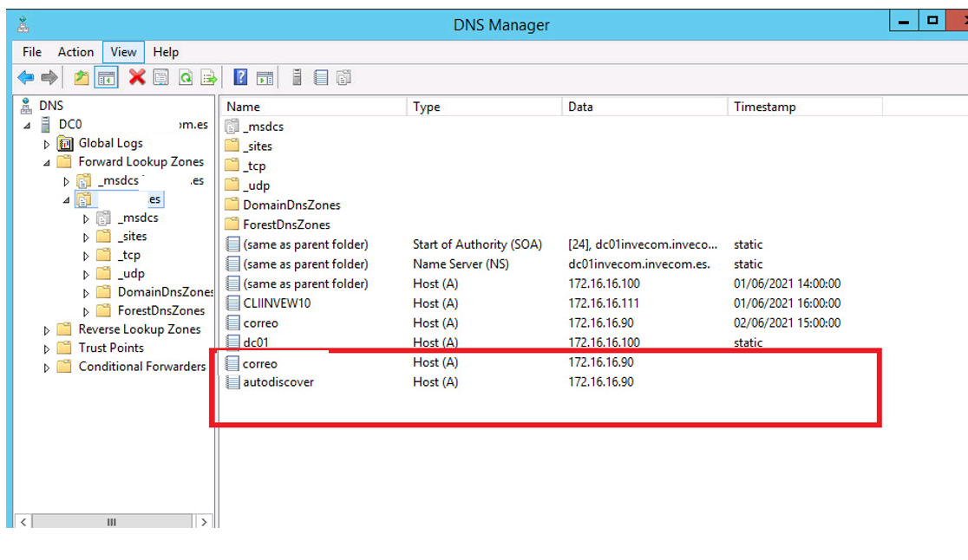Select the Name Server (NS) record
Viewport: 968px width, 560px height.
click(461, 264)
